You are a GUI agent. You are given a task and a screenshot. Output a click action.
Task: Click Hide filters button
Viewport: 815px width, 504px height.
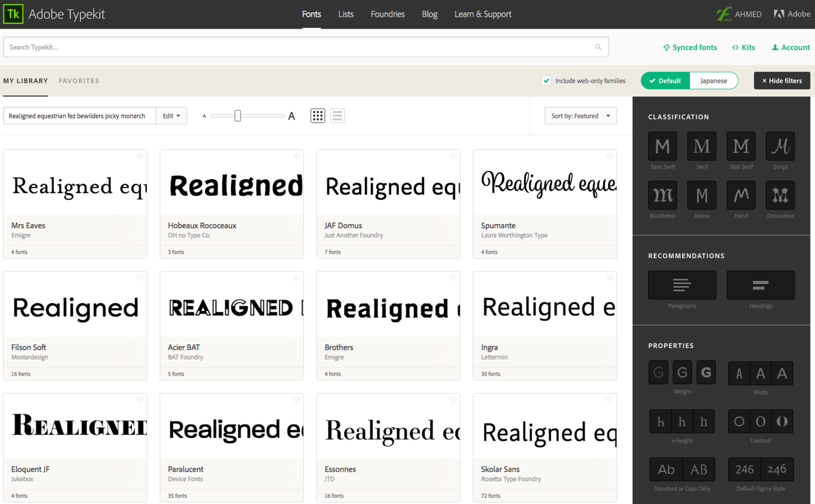782,81
